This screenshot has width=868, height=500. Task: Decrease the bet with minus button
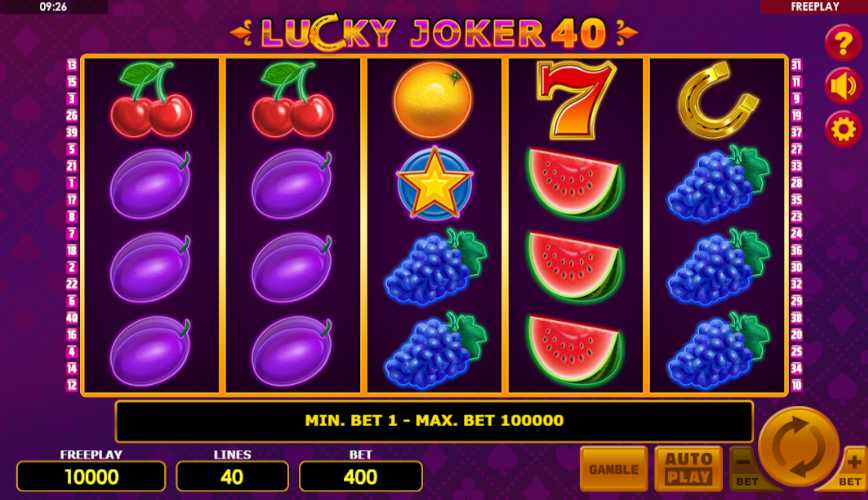745,468
